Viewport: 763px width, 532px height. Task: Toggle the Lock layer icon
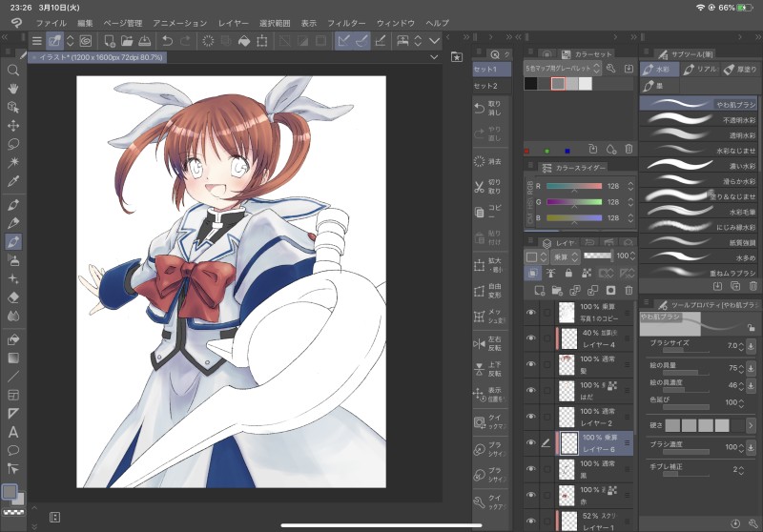point(568,274)
